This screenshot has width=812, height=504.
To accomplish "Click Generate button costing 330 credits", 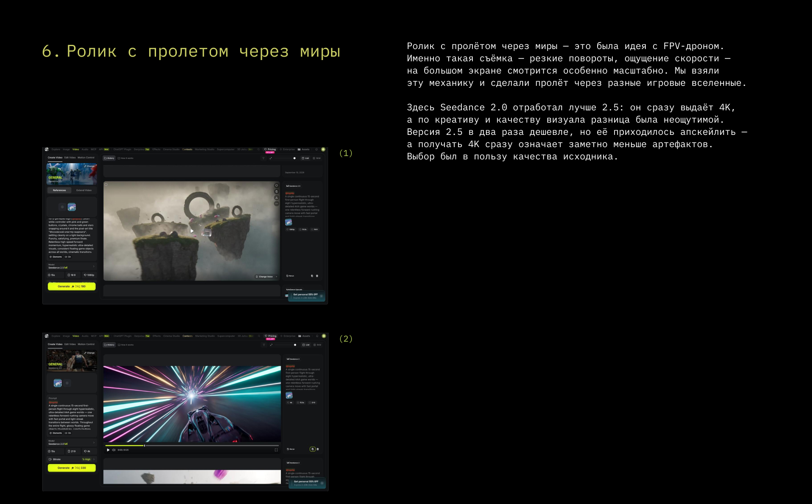I will point(71,468).
